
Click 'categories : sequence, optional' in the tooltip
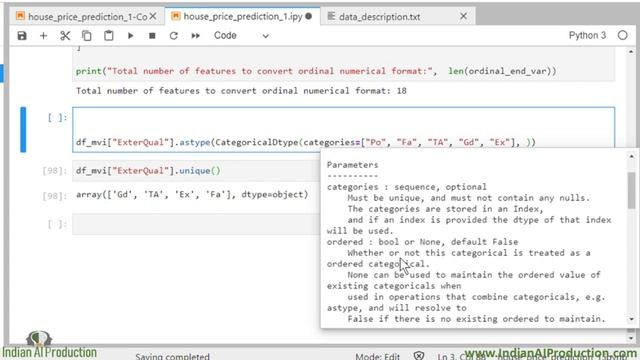pos(407,187)
